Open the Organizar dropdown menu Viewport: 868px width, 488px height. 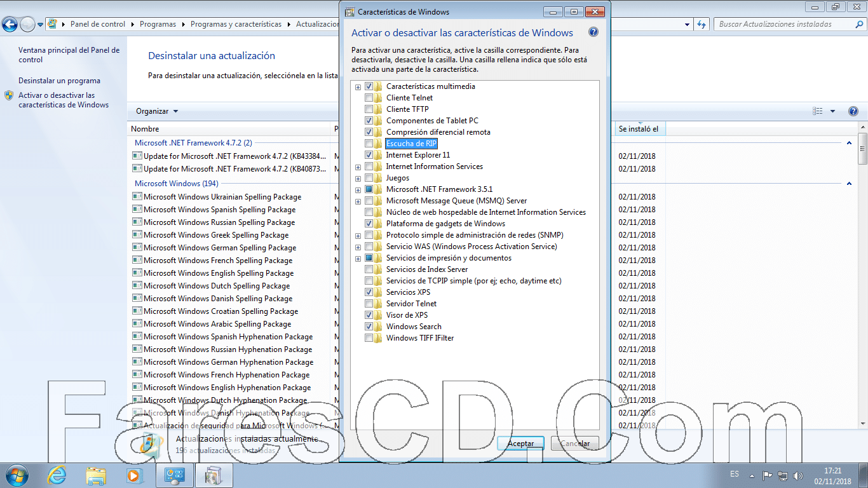tap(157, 111)
